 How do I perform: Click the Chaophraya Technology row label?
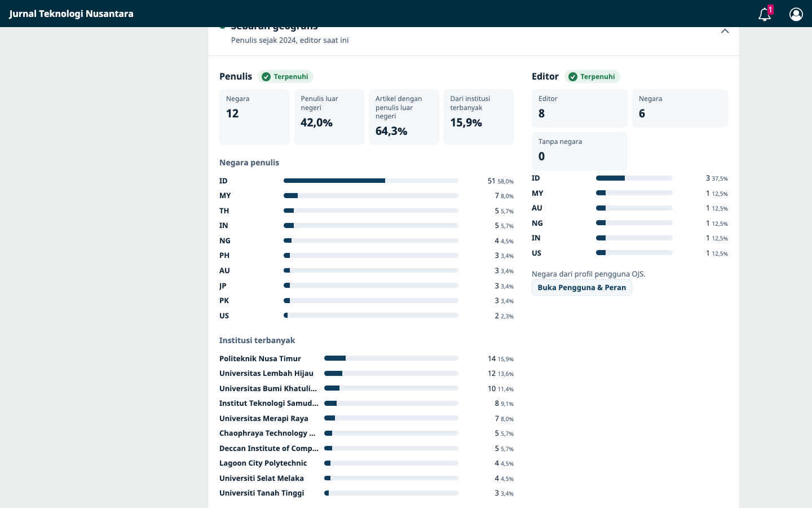(x=267, y=433)
